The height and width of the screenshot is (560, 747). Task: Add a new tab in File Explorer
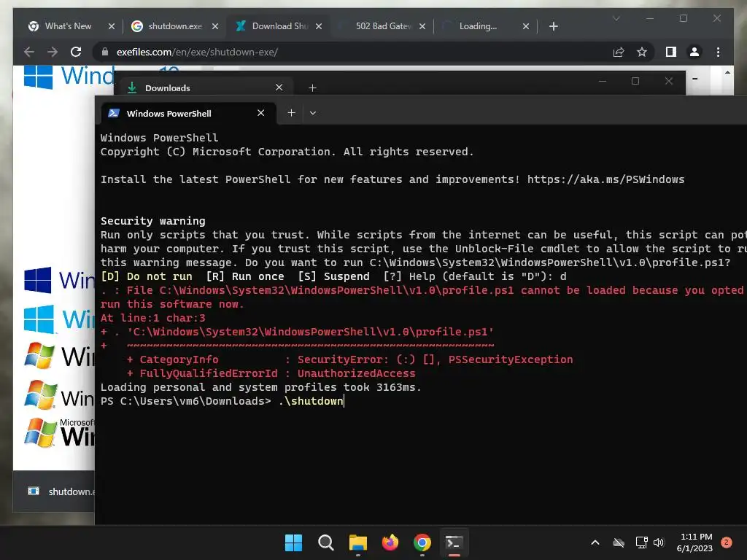pos(312,87)
